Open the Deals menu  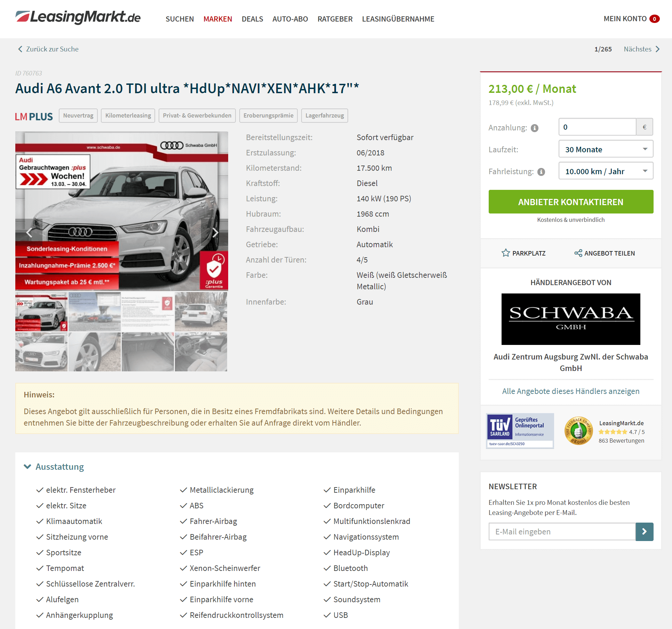[252, 19]
